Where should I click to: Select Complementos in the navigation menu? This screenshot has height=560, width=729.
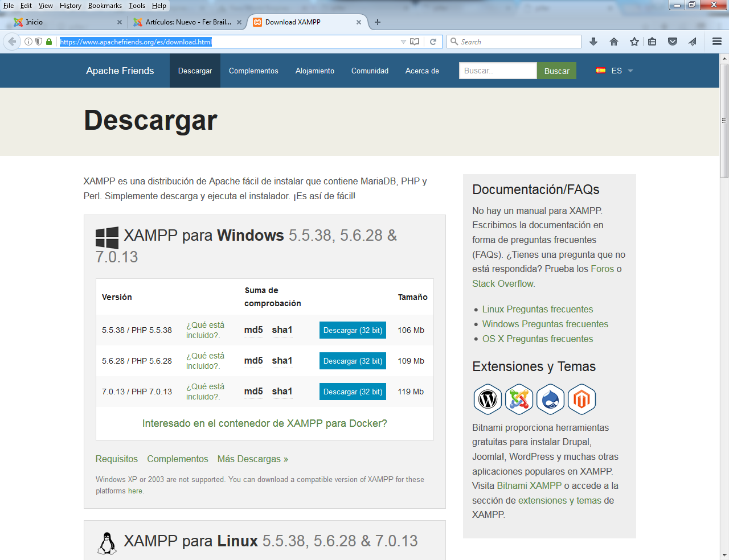click(x=253, y=71)
